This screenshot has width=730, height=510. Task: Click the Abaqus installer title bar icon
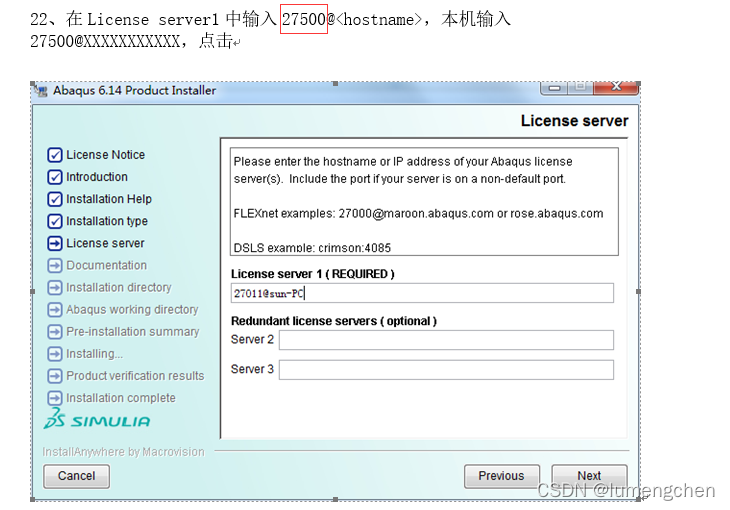41,91
